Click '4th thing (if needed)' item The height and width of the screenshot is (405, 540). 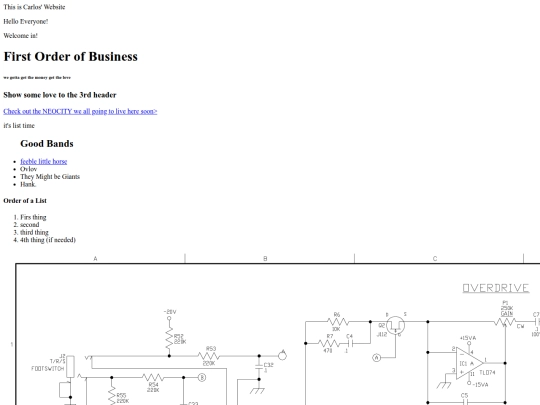[48, 240]
